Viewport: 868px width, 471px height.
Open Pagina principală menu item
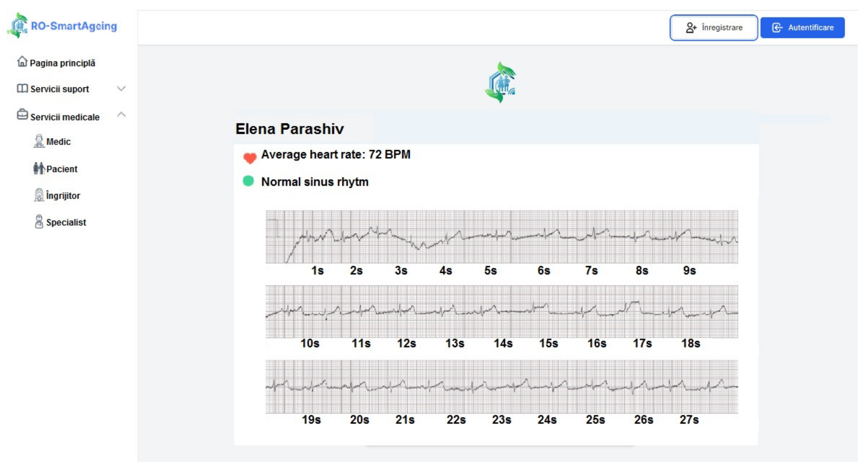[62, 63]
